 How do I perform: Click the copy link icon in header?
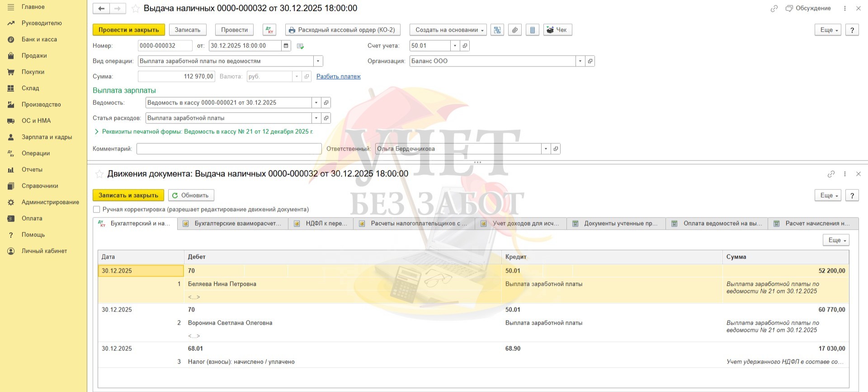point(774,9)
